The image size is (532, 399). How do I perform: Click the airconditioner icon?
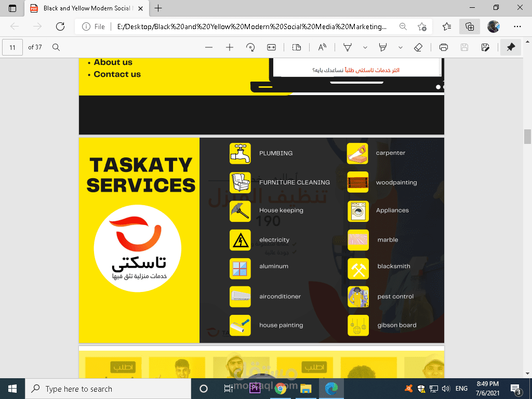pyautogui.click(x=240, y=297)
